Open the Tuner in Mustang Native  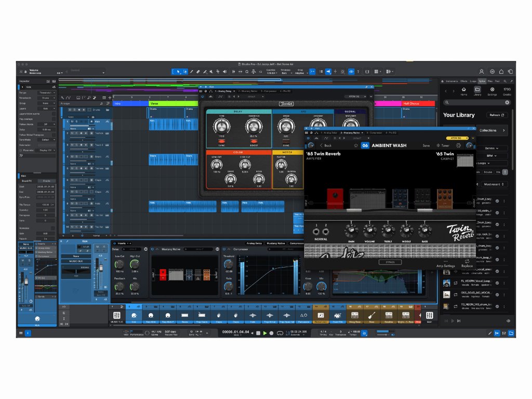tap(443, 145)
